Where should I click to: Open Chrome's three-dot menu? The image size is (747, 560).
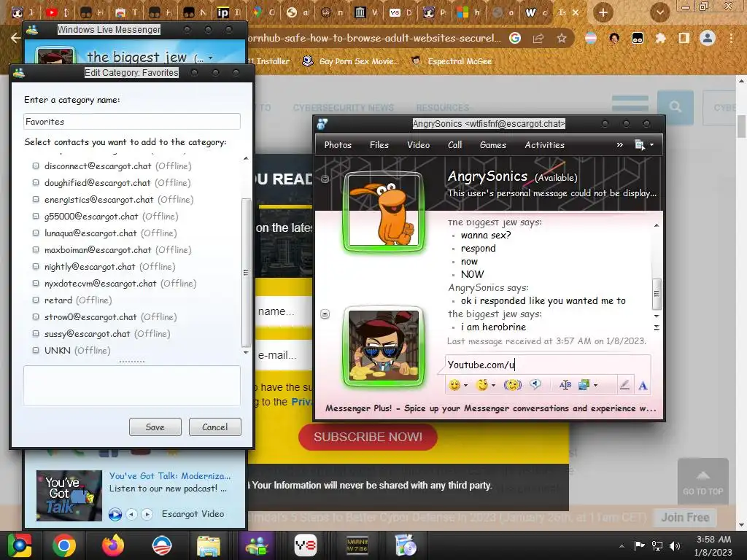731,38
